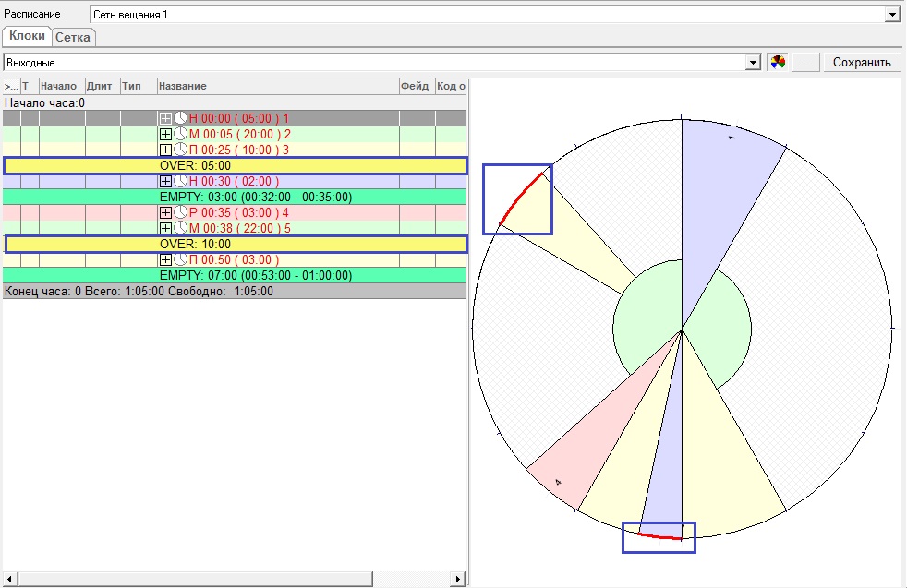Expand the Р 00:35 ( 03:00 ) 4 block

[x=165, y=212]
